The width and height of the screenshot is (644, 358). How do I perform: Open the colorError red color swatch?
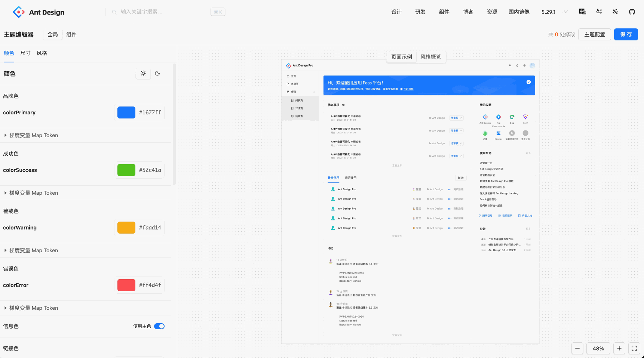click(126, 285)
